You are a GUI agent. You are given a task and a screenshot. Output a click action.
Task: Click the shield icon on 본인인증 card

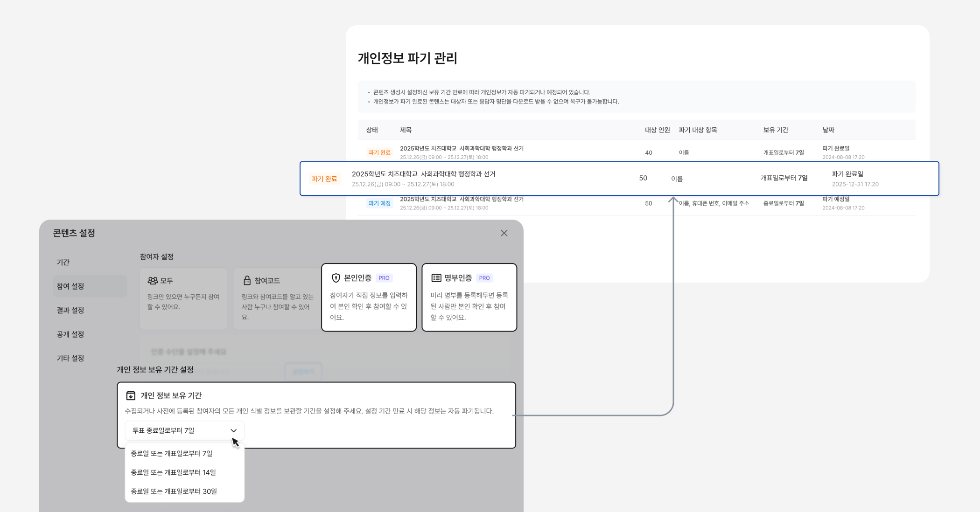coord(336,278)
